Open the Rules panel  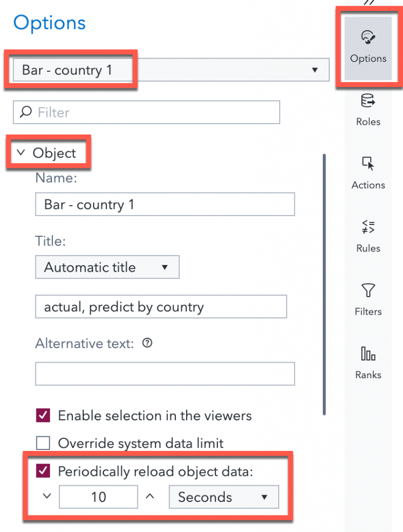coord(368,236)
